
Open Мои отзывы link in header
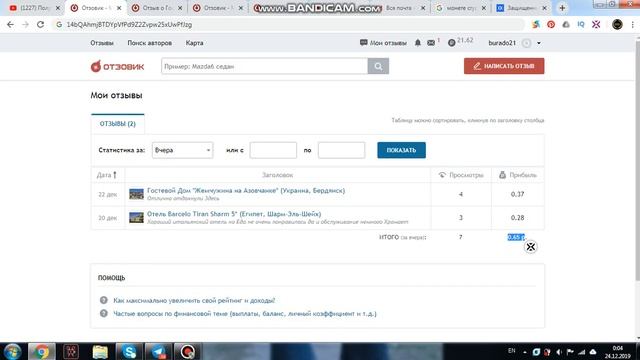point(383,43)
